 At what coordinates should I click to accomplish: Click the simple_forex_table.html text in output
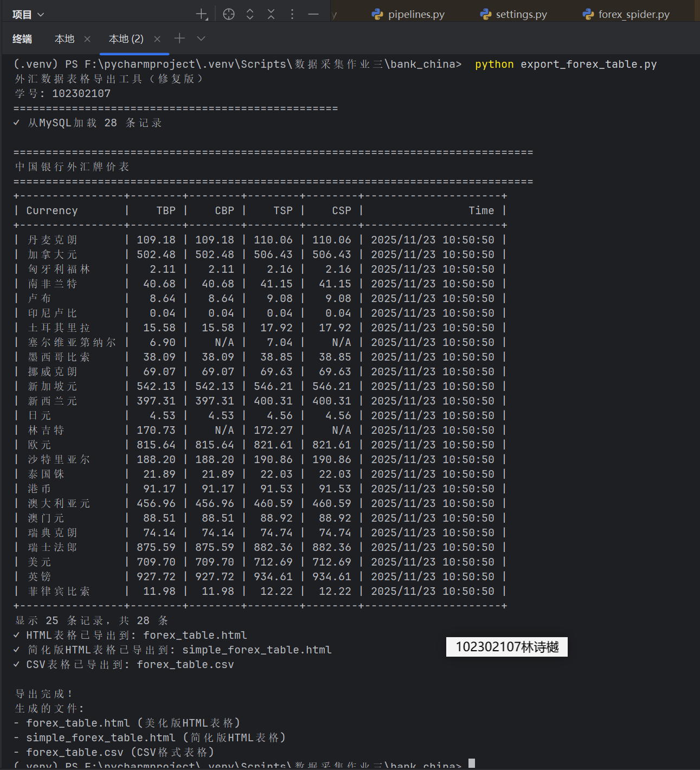257,649
